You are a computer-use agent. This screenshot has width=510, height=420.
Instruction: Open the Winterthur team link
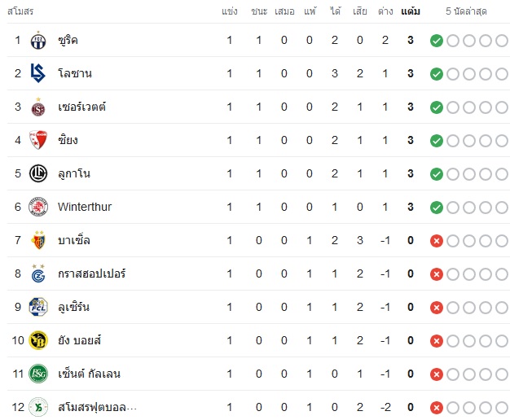tap(85, 207)
